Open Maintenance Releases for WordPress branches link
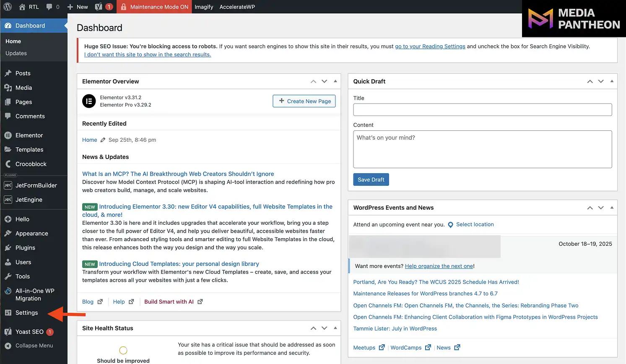626x364 pixels. click(426, 294)
